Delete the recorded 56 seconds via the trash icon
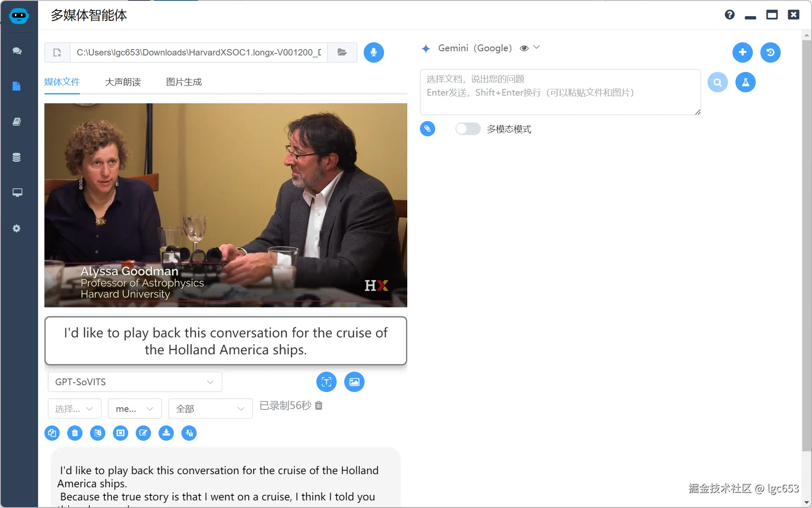The width and height of the screenshot is (812, 508). [x=319, y=406]
